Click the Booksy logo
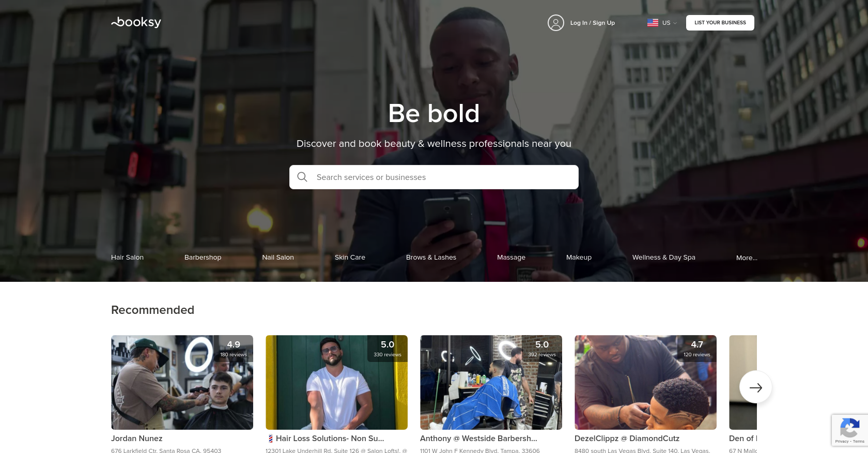 [x=136, y=22]
